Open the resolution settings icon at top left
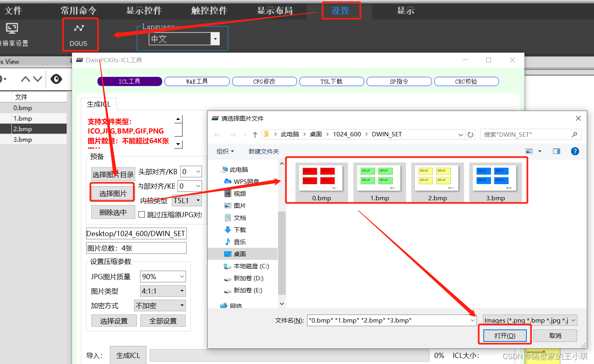Image resolution: width=594 pixels, height=364 pixels. (12, 29)
